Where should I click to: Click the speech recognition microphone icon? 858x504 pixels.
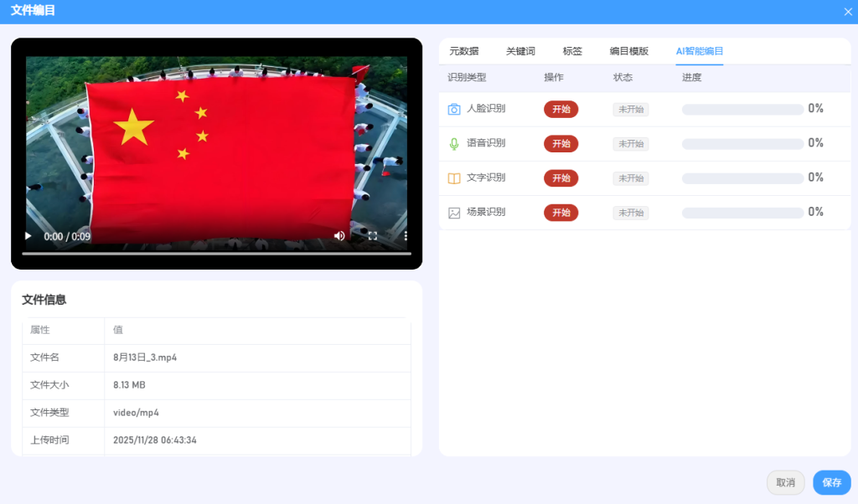tap(454, 144)
